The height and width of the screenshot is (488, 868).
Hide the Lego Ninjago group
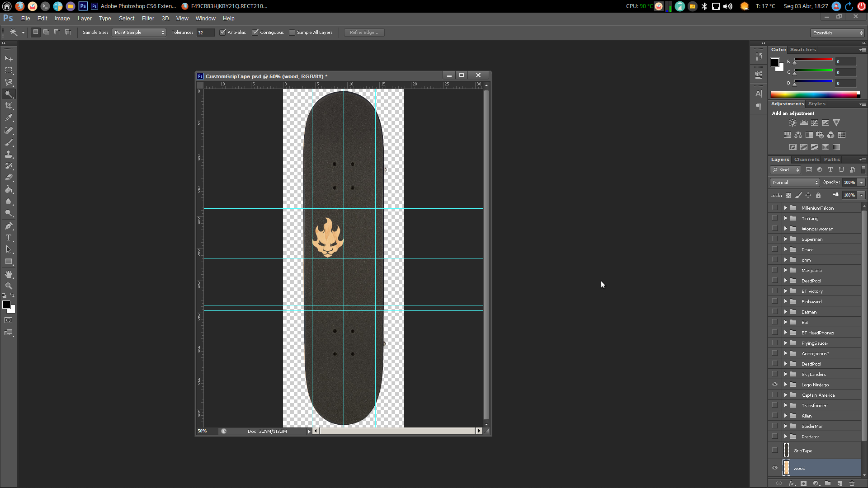(775, 385)
